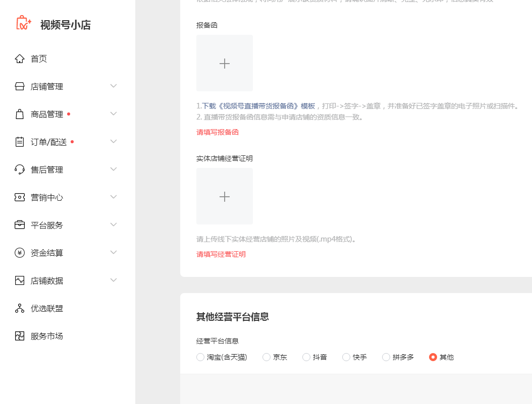Click the hint 请上传线下实体经营店铺的照片及视频

click(276, 239)
